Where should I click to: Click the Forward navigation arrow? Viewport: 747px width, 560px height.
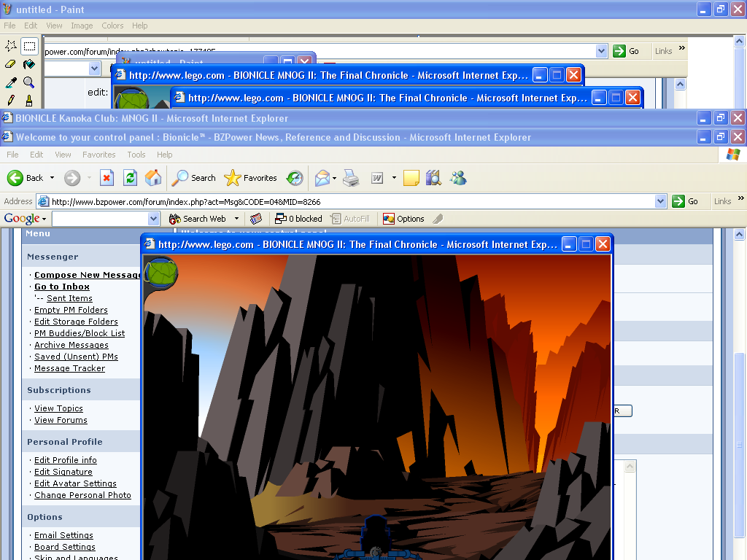pos(72,178)
